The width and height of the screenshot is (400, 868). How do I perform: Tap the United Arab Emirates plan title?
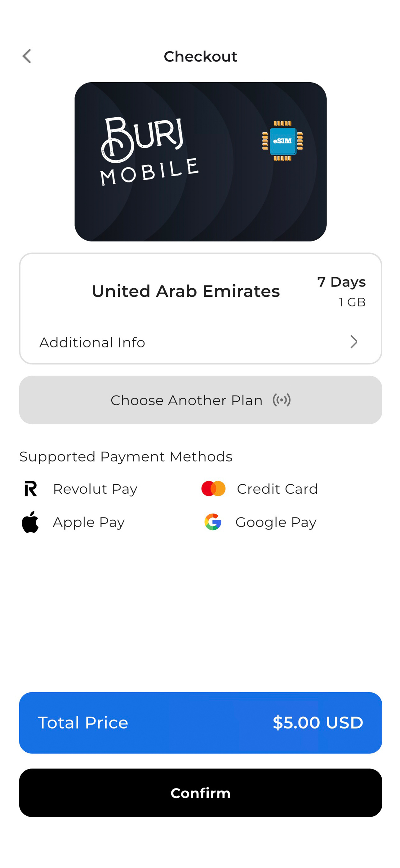coord(185,291)
